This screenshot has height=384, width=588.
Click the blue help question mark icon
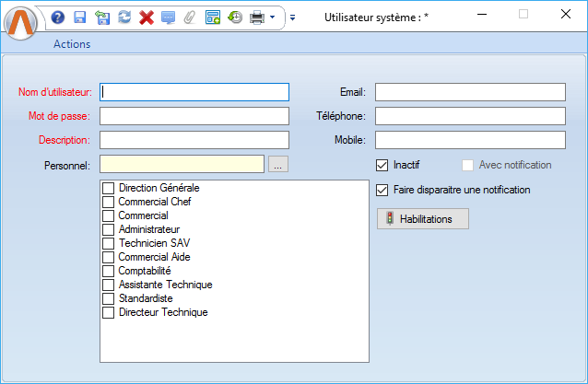point(58,17)
